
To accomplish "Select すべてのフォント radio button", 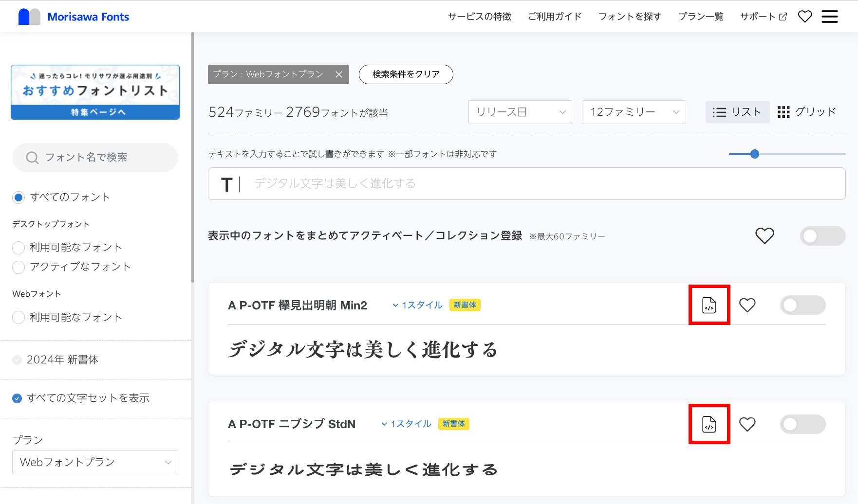I will 19,198.
